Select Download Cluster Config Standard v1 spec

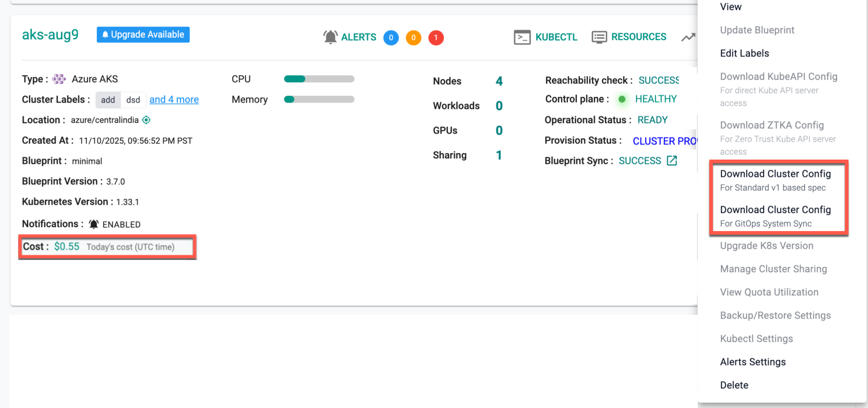(x=775, y=180)
